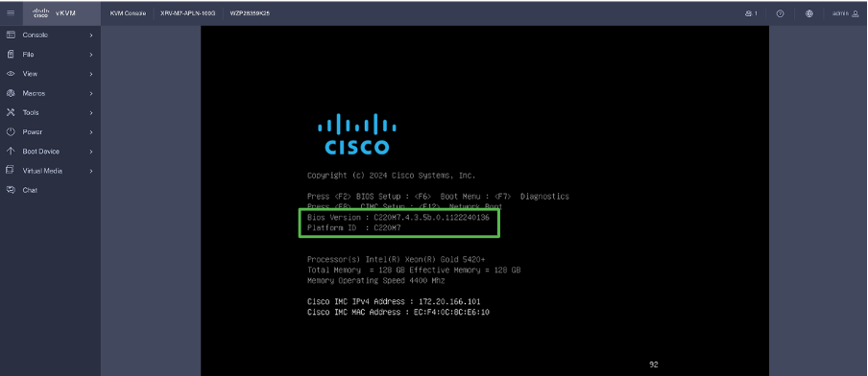Expand the Power submenu chevron
The image size is (868, 376).
pos(91,132)
